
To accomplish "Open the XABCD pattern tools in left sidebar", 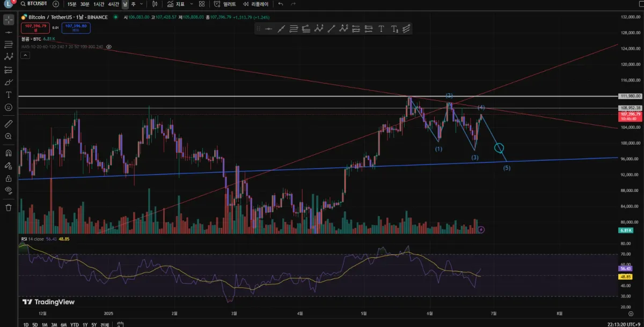I will 9,56.
